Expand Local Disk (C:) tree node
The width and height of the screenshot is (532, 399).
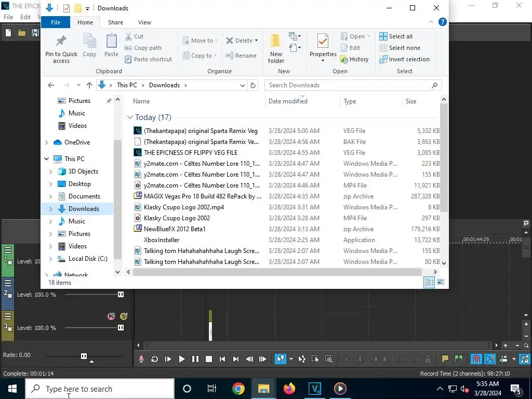pos(50,259)
